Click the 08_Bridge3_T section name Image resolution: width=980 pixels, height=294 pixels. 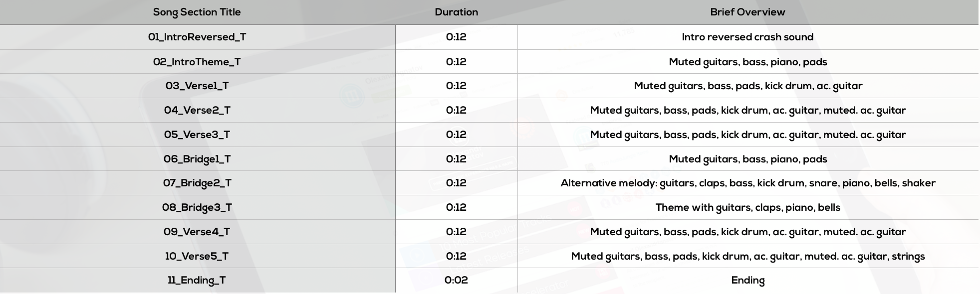pyautogui.click(x=197, y=207)
